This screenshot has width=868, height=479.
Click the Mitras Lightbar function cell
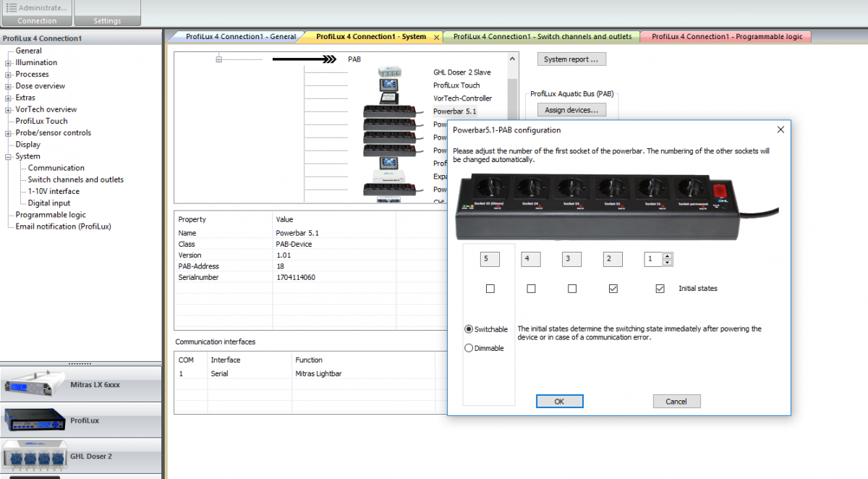(318, 374)
